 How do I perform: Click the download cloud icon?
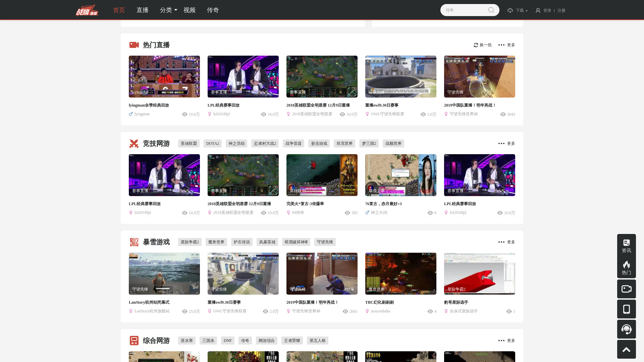click(510, 10)
